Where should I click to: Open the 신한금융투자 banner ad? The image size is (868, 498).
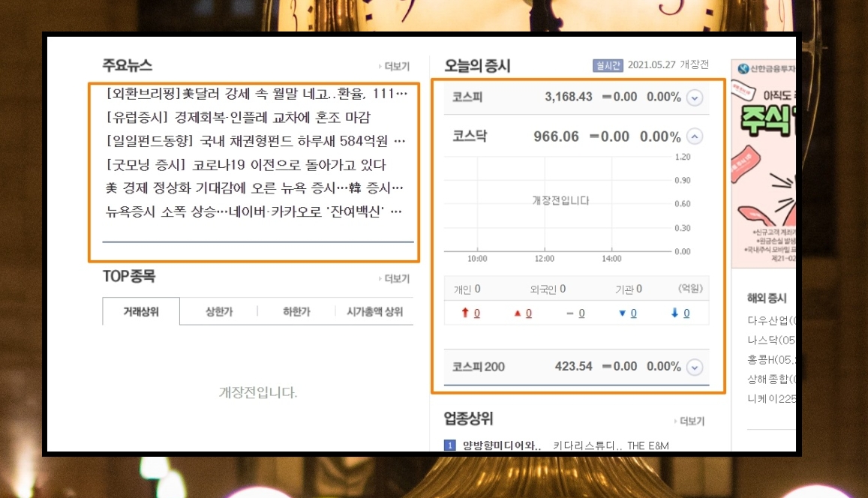(764, 163)
